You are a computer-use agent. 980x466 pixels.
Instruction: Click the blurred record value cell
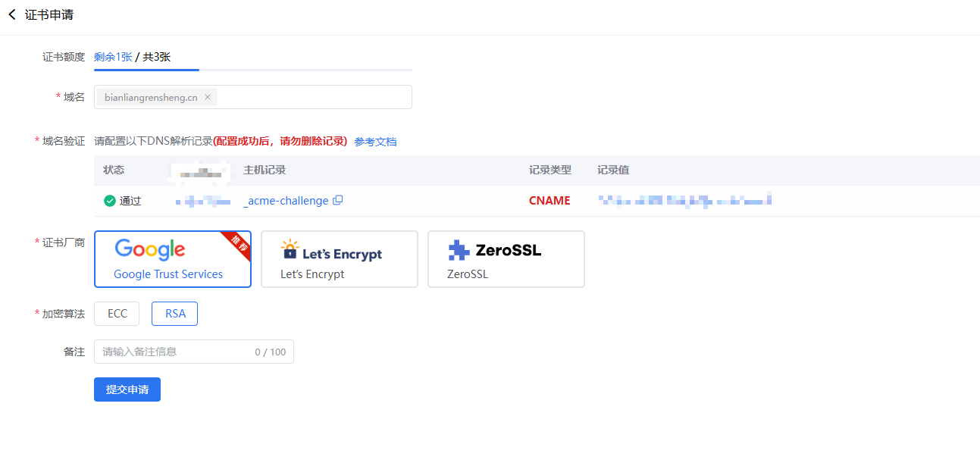[x=684, y=201]
